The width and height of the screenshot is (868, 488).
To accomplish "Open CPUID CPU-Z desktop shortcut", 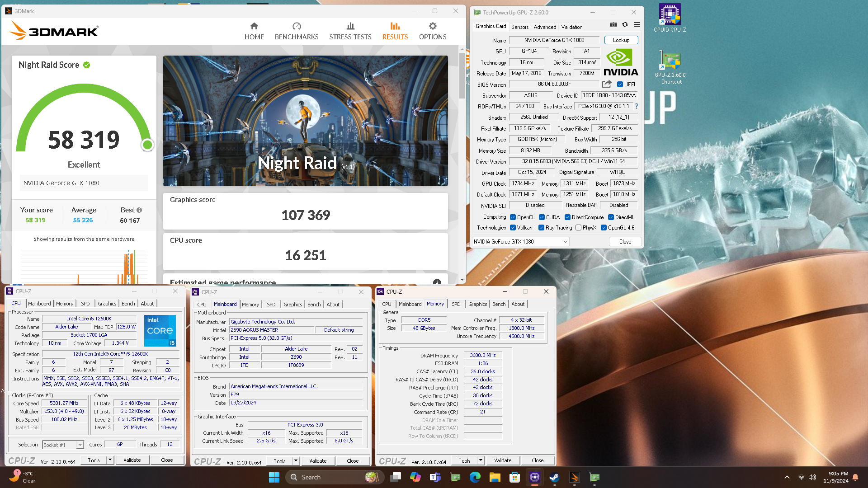I will click(x=670, y=18).
